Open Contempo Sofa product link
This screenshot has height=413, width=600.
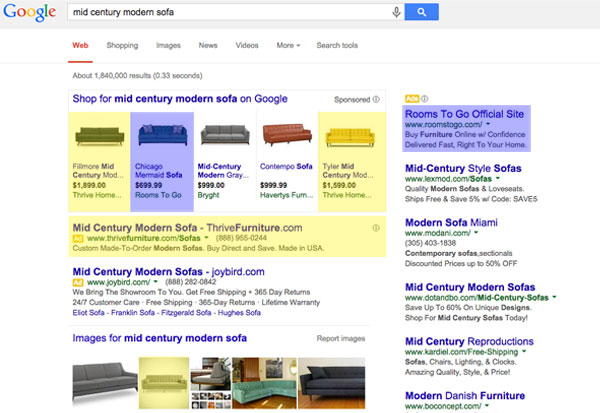286,167
